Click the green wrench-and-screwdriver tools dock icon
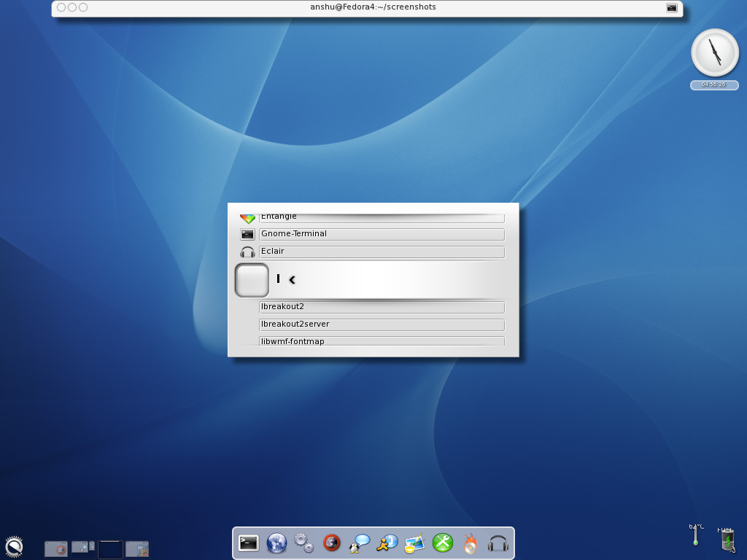Viewport: 747px width, 560px height. (443, 542)
